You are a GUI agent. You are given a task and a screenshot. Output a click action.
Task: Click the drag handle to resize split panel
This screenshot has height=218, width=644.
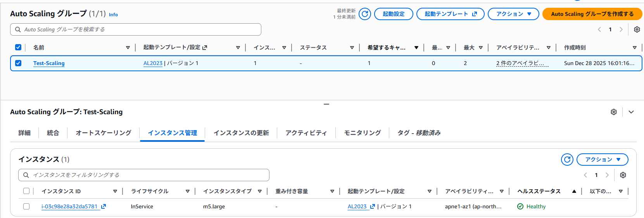coord(326,104)
